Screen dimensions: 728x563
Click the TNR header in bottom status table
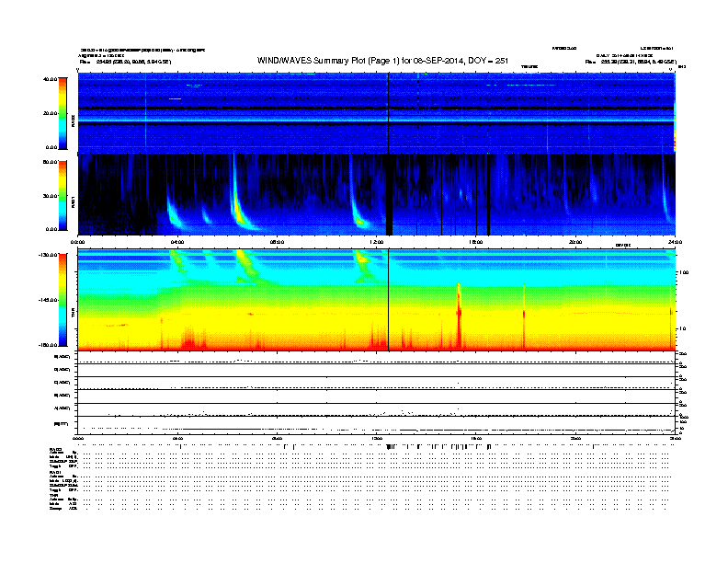pyautogui.click(x=53, y=495)
